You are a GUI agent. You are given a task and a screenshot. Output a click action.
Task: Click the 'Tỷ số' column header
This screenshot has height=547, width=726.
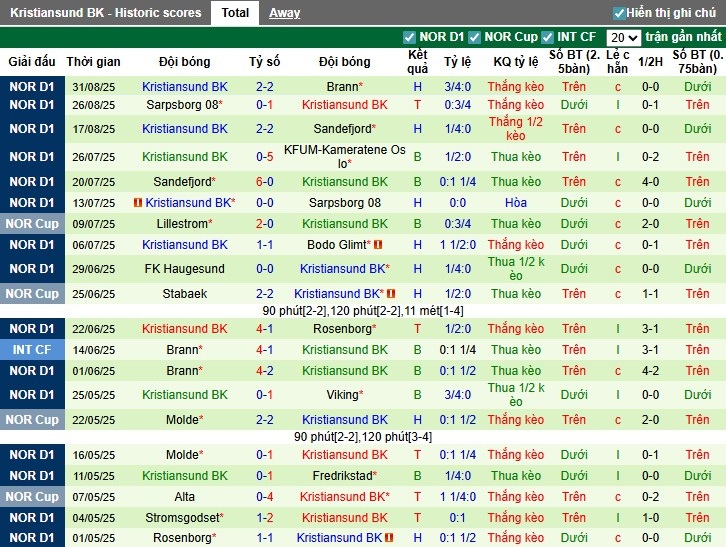click(265, 61)
